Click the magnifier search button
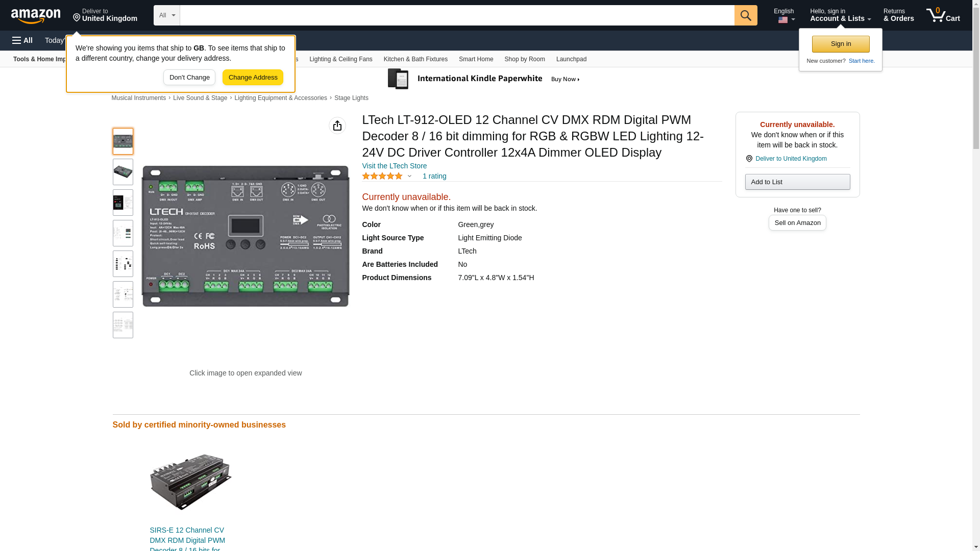Image resolution: width=980 pixels, height=551 pixels. (x=745, y=15)
